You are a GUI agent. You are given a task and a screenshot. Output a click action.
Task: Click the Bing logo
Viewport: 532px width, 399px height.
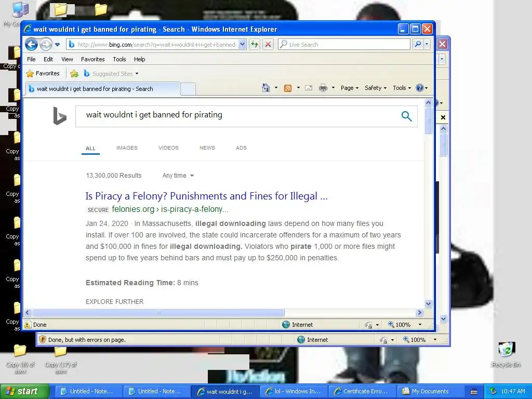pyautogui.click(x=60, y=116)
